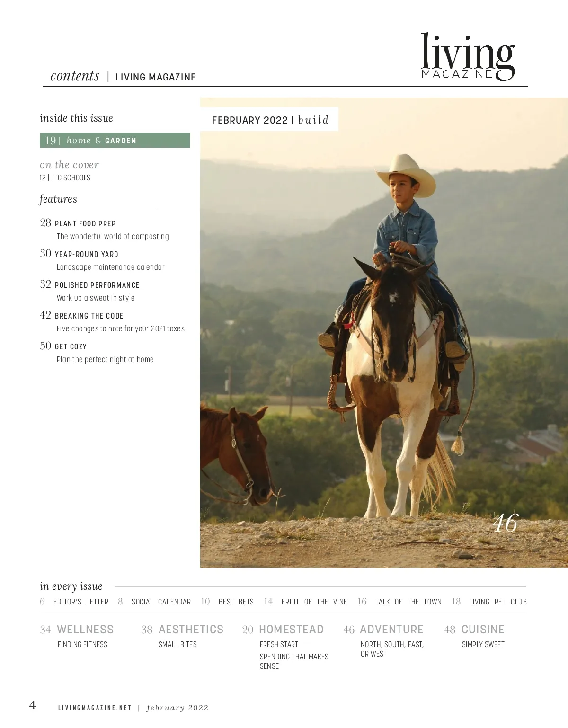Go to Year-Round Yard article

coord(86,254)
